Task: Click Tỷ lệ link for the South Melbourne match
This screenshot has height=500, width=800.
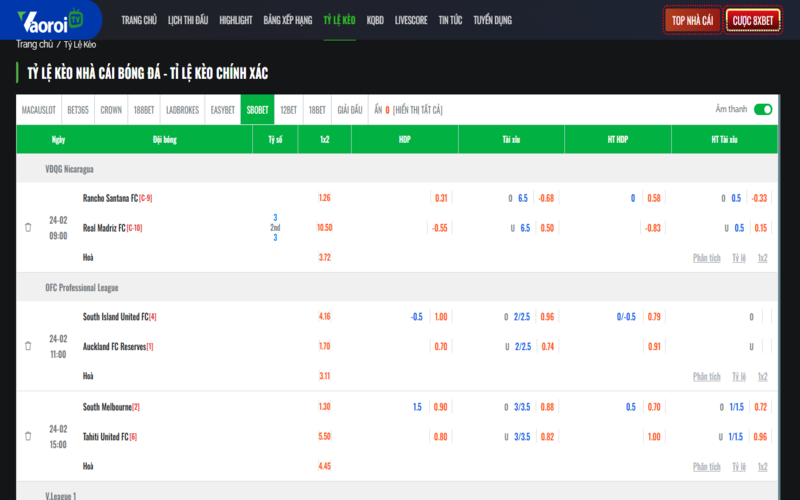Action: point(739,466)
